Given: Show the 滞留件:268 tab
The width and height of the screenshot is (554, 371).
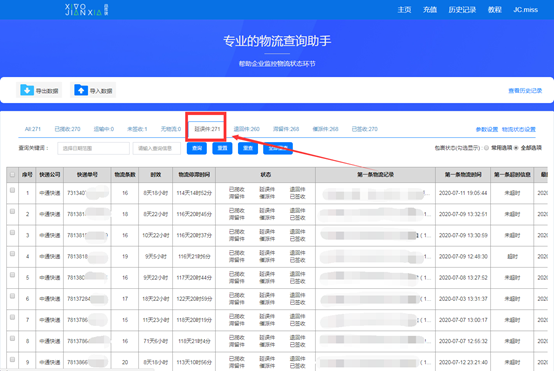Looking at the screenshot, I should click(x=286, y=129).
